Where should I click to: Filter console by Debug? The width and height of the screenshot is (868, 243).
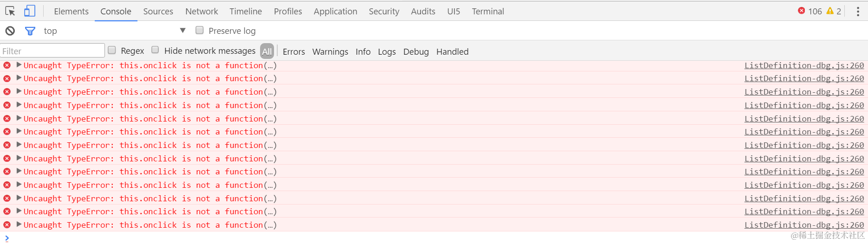pyautogui.click(x=416, y=51)
